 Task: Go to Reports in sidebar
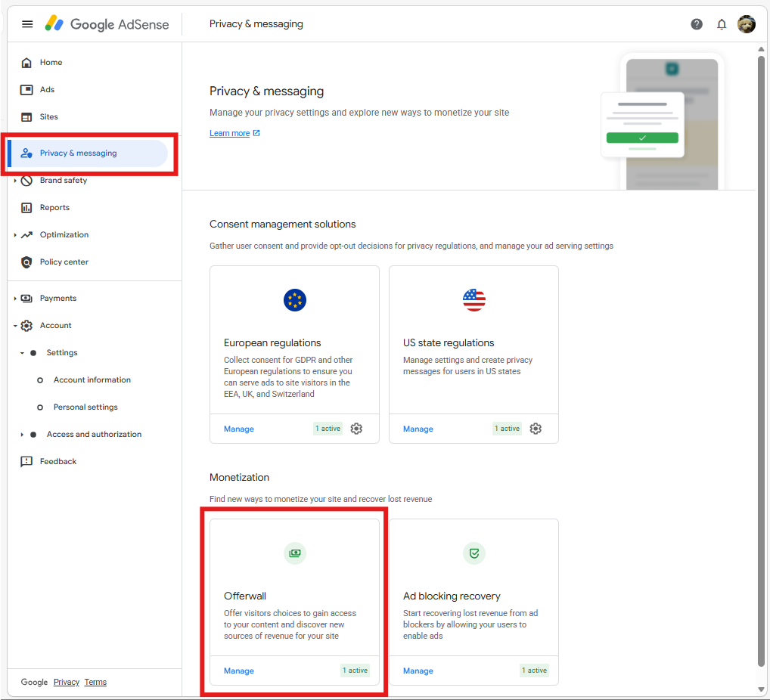[x=54, y=208]
